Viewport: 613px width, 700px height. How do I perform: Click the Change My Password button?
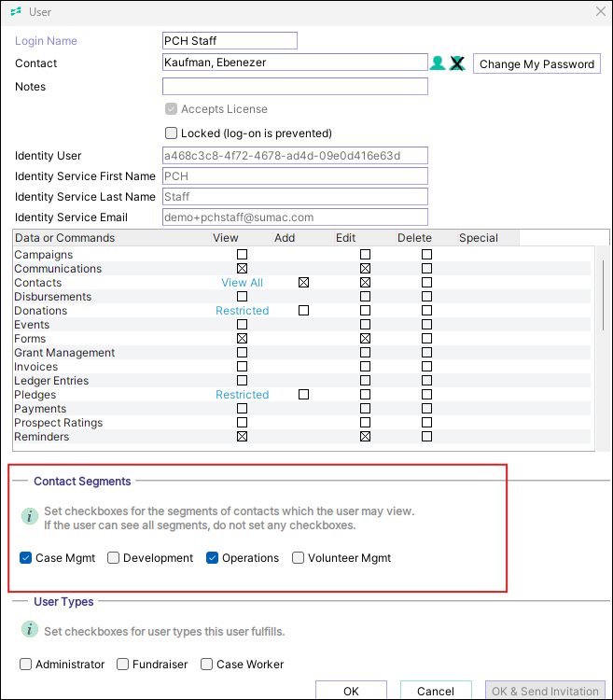[536, 63]
